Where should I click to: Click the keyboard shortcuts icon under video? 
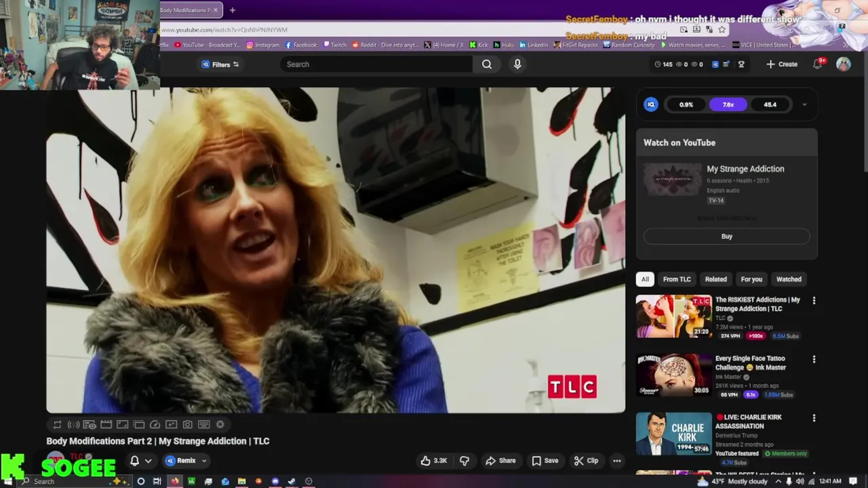click(203, 425)
